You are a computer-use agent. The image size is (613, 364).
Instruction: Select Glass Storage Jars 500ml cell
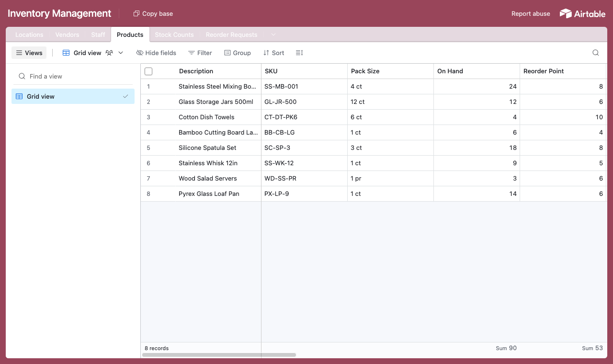click(218, 102)
